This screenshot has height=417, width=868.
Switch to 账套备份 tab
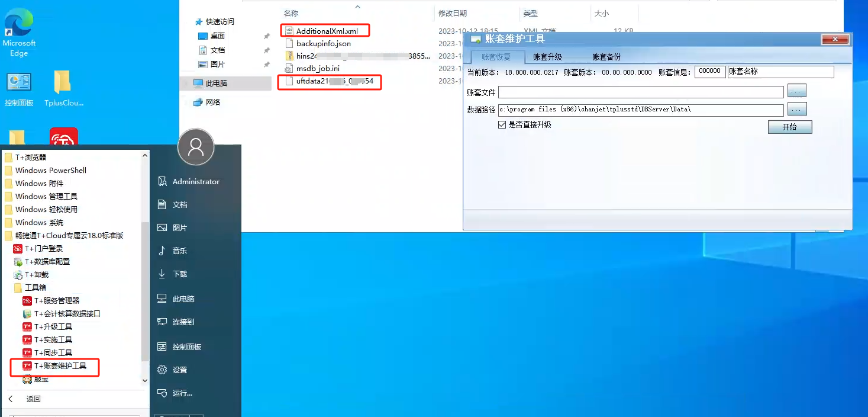pos(606,57)
